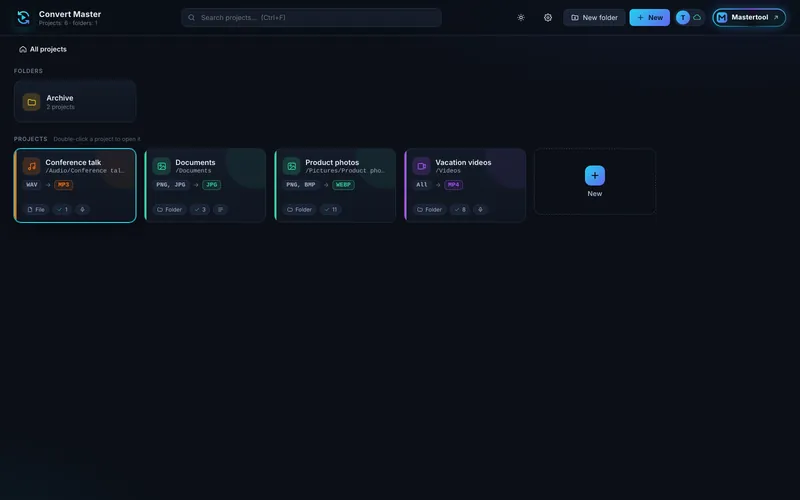Screen dimensions: 800x500
Task: Click the MP3 output format tag
Action: coord(63,185)
